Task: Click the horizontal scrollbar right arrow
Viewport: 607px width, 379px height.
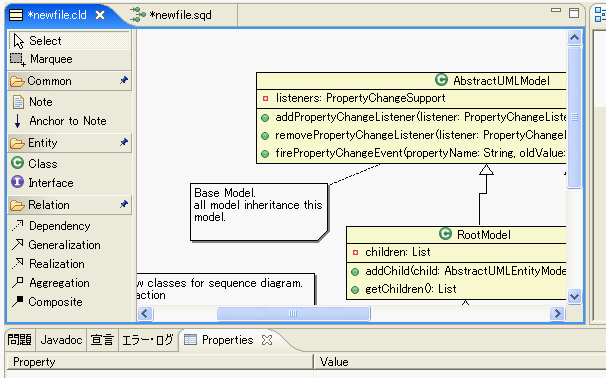Action: tap(557, 313)
